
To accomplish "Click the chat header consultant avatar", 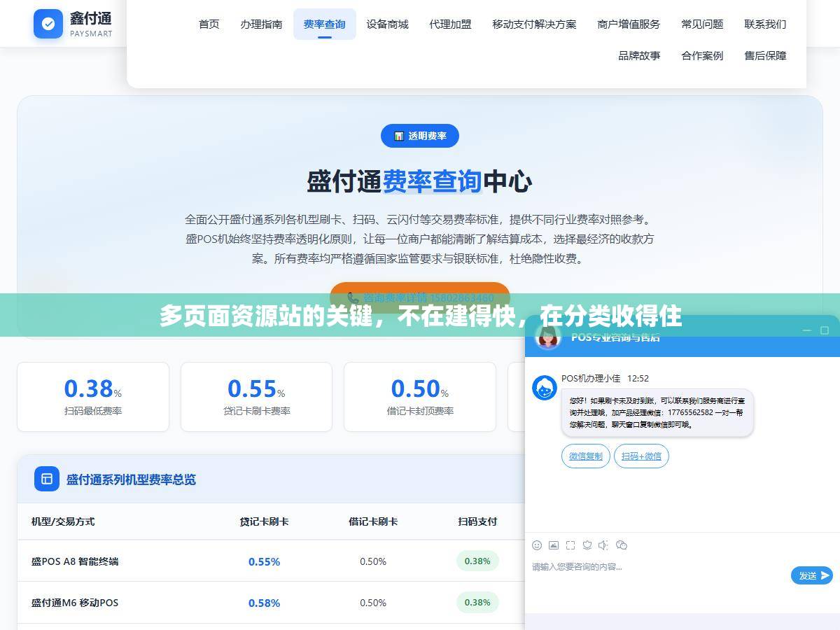I will [x=548, y=337].
